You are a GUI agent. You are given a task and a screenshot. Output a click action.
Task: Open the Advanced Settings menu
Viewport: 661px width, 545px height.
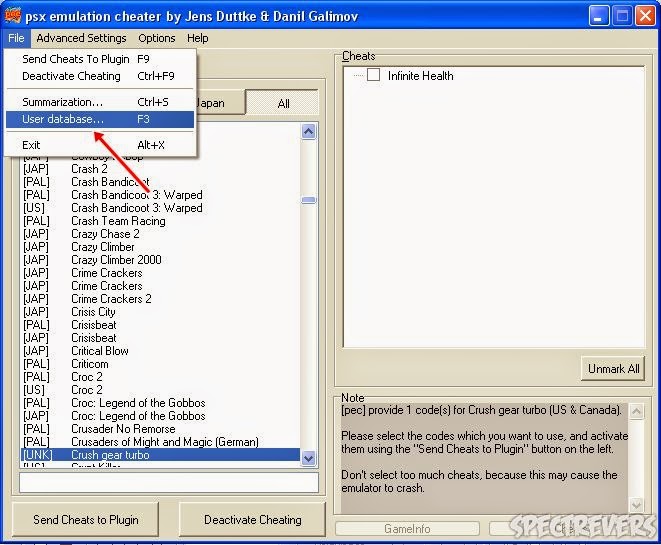(x=81, y=38)
